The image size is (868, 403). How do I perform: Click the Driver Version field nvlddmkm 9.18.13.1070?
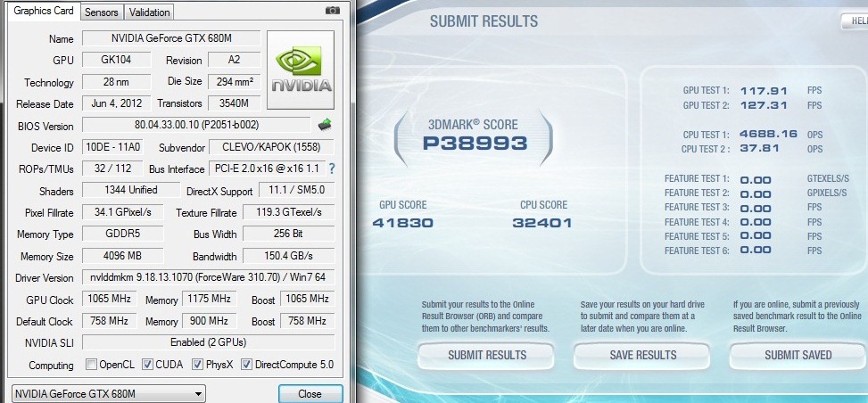point(208,277)
